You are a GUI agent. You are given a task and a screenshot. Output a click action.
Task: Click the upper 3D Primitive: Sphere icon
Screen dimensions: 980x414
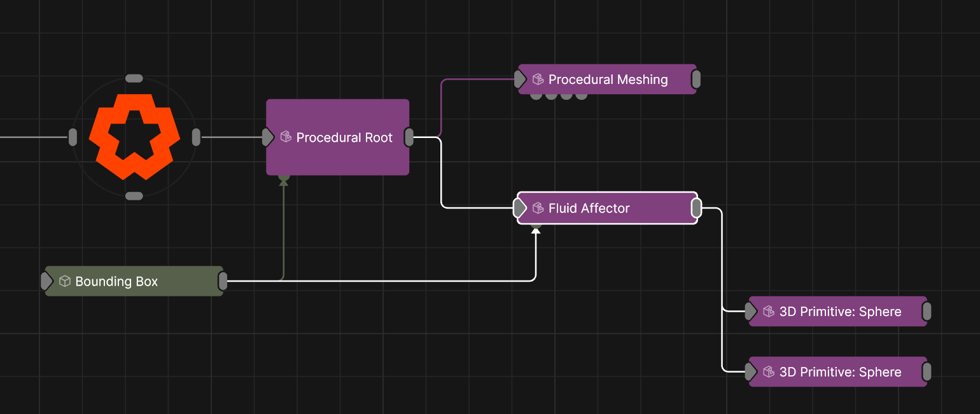[x=769, y=312]
